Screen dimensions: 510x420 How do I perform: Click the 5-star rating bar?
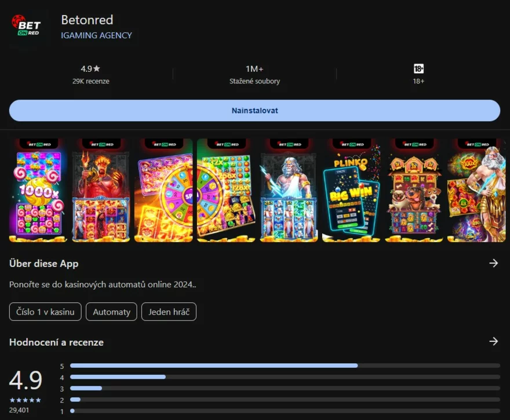pos(284,366)
